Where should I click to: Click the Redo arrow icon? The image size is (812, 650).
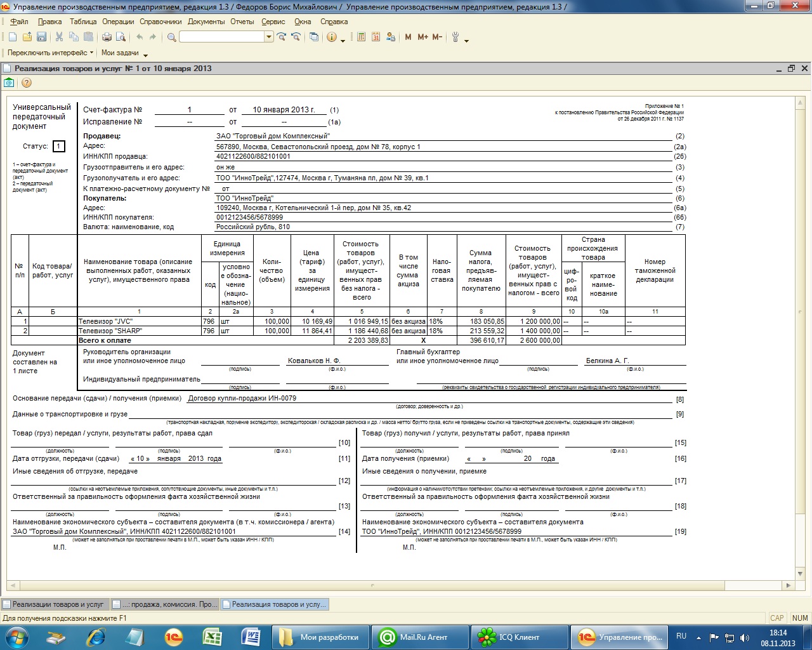click(x=154, y=37)
